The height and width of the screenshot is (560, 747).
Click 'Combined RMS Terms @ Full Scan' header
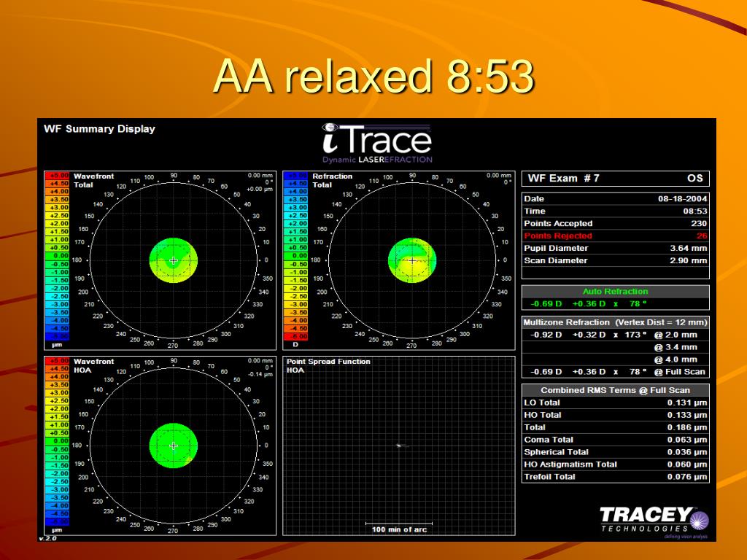[616, 390]
